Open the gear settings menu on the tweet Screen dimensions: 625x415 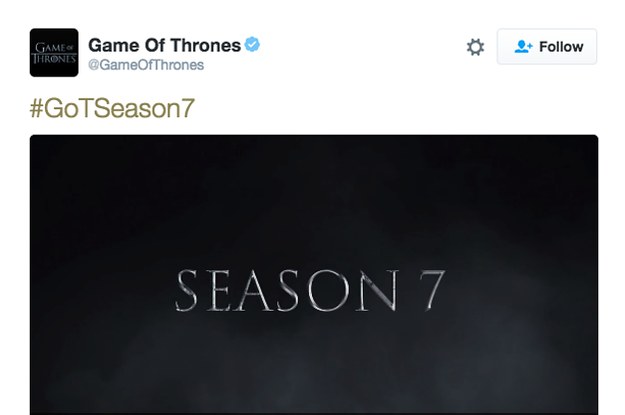[475, 47]
